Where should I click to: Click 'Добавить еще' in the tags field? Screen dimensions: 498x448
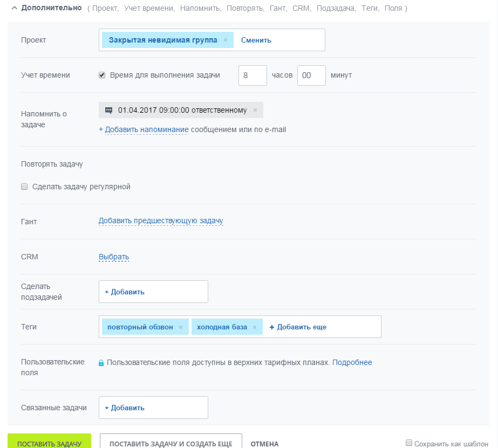click(x=298, y=327)
